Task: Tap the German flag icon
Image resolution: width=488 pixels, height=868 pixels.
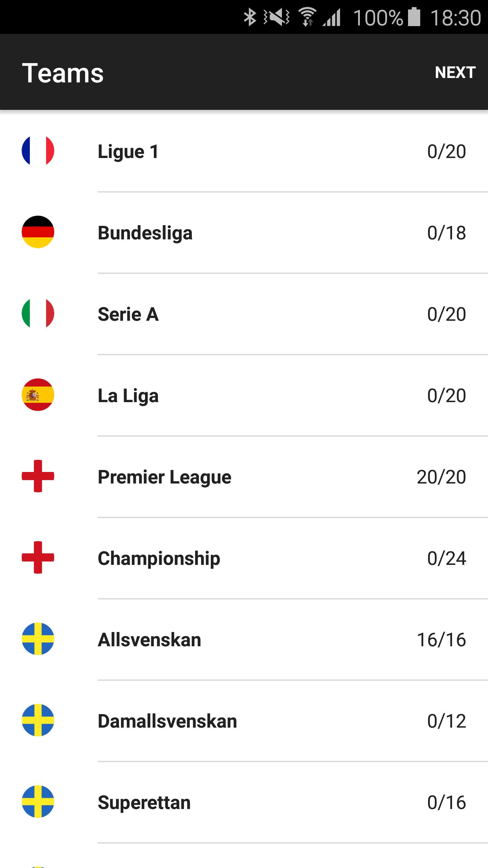Action: (38, 232)
